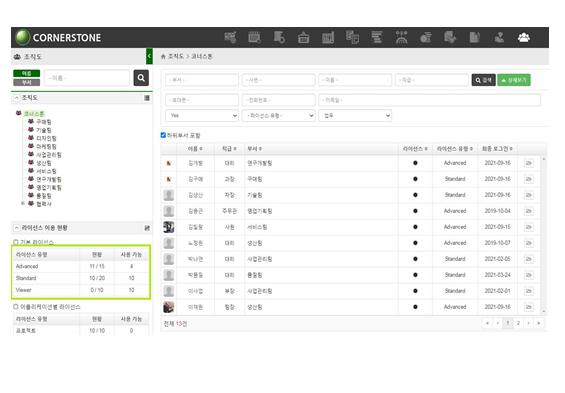This screenshot has width=565, height=393.
Task: Go to page 2 of the table
Action: tap(518, 323)
